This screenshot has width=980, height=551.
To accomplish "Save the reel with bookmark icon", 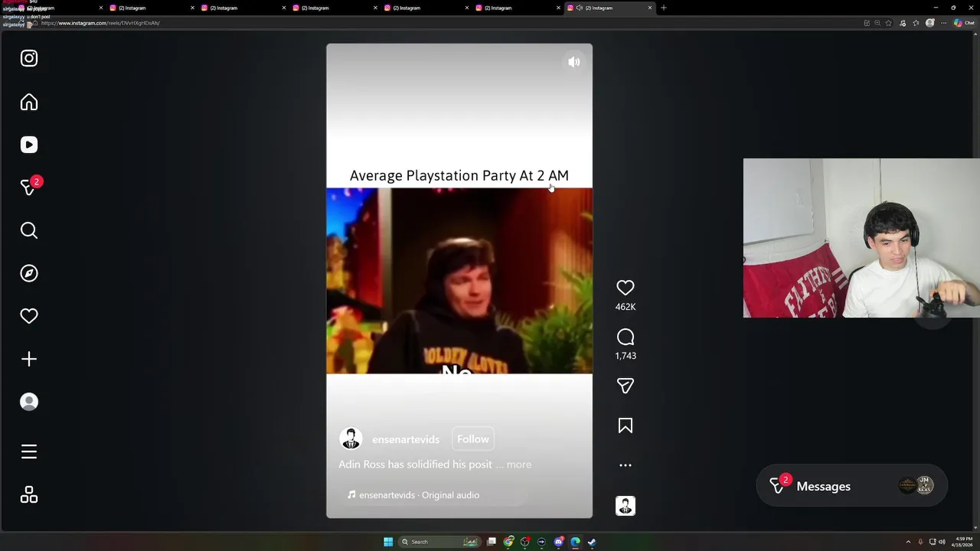I will [626, 425].
